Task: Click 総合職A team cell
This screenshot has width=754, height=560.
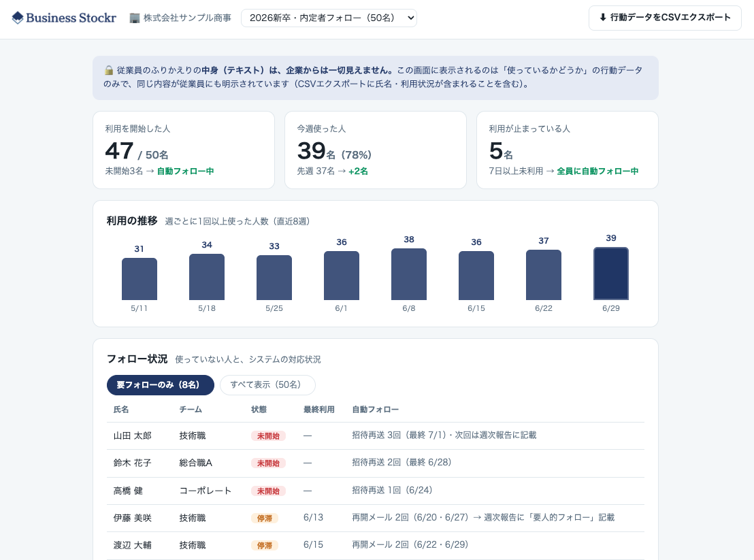Action: pyautogui.click(x=196, y=463)
